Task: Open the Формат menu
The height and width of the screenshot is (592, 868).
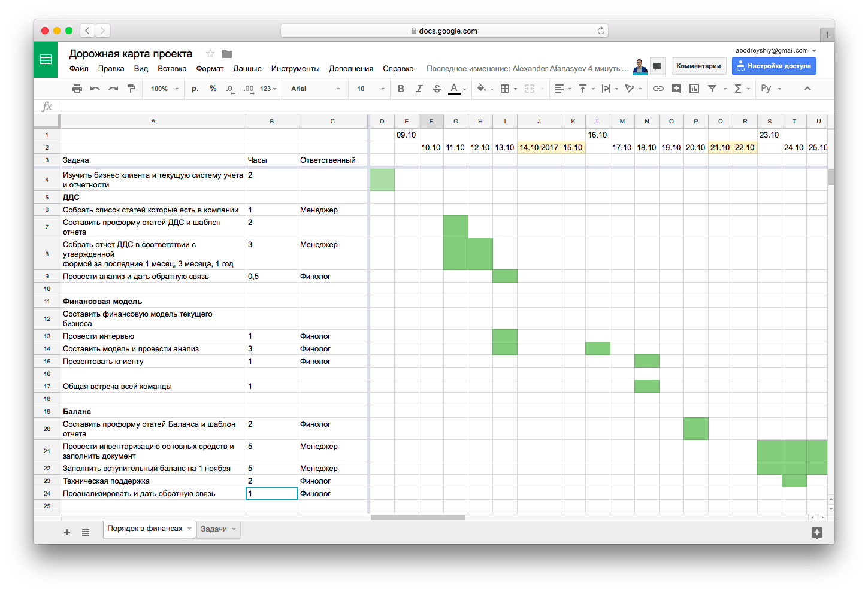Action: pyautogui.click(x=210, y=69)
